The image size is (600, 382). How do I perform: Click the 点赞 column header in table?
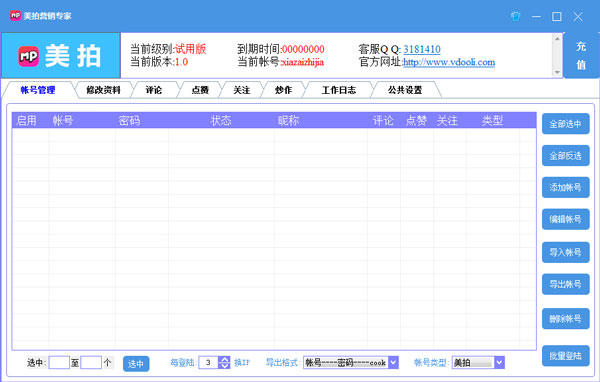[x=416, y=121]
